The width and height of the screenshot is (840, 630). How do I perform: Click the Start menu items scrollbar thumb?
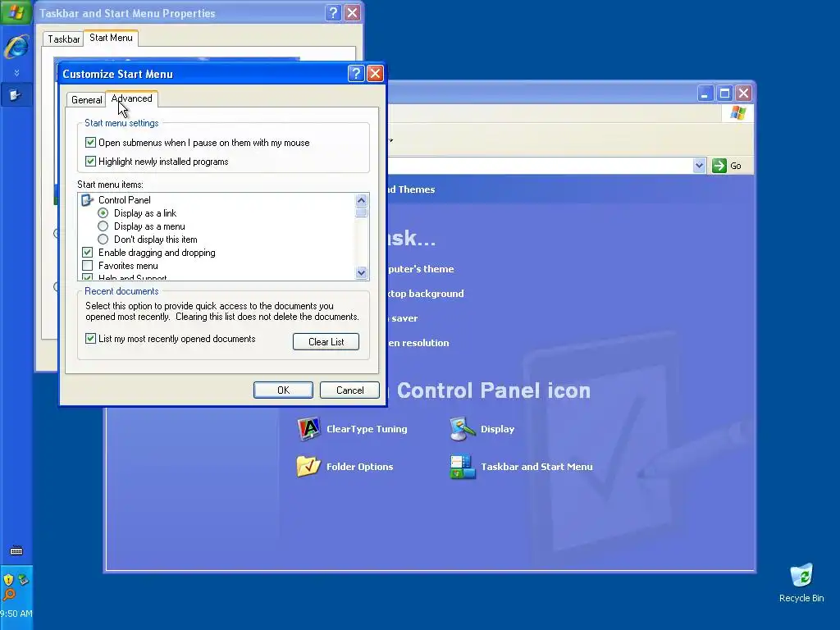tap(361, 212)
